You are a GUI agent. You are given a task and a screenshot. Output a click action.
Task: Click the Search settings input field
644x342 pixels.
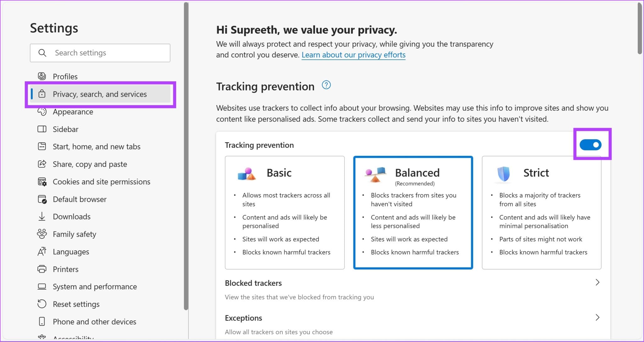tap(100, 53)
